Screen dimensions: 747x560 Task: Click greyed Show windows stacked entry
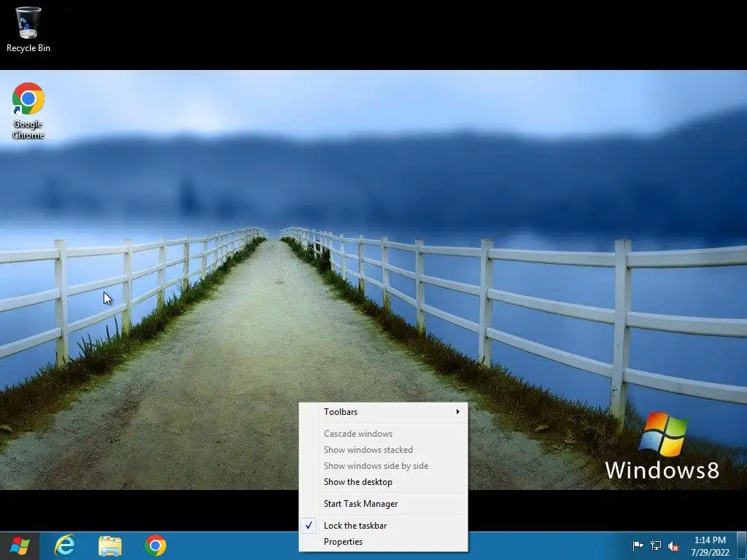(x=384, y=450)
